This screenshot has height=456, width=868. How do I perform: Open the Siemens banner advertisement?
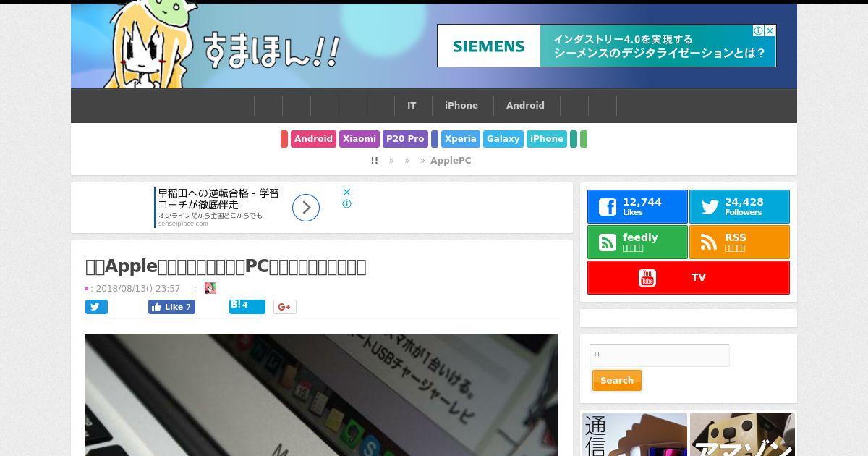(606, 46)
